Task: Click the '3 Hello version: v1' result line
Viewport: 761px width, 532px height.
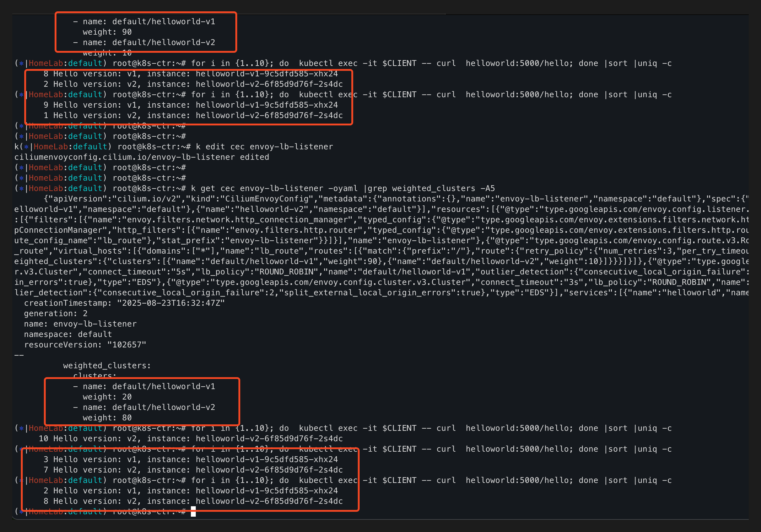Action: tap(191, 459)
